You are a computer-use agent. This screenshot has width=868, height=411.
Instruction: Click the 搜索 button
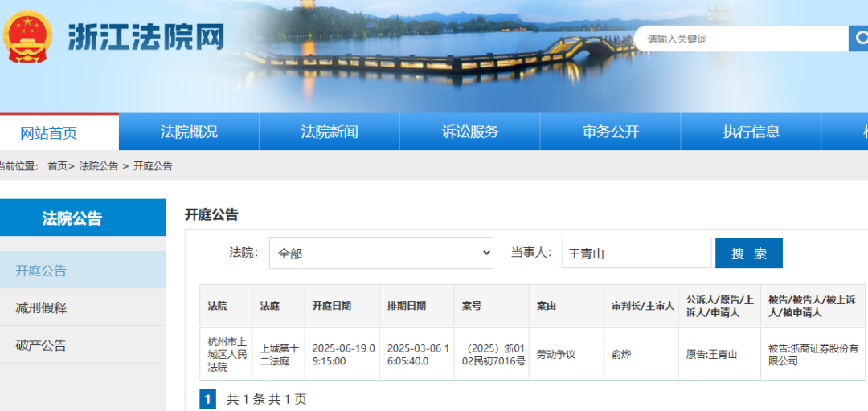click(x=749, y=254)
